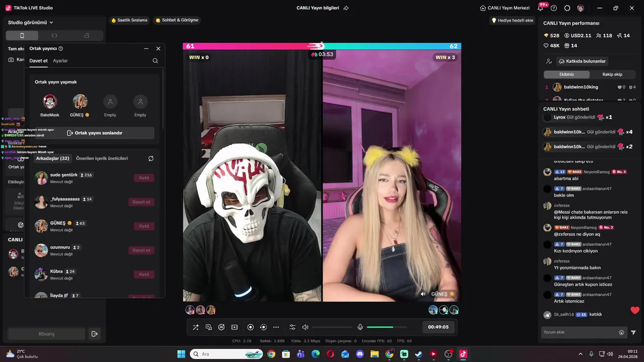Switch to the Davet et tab

(x=38, y=61)
